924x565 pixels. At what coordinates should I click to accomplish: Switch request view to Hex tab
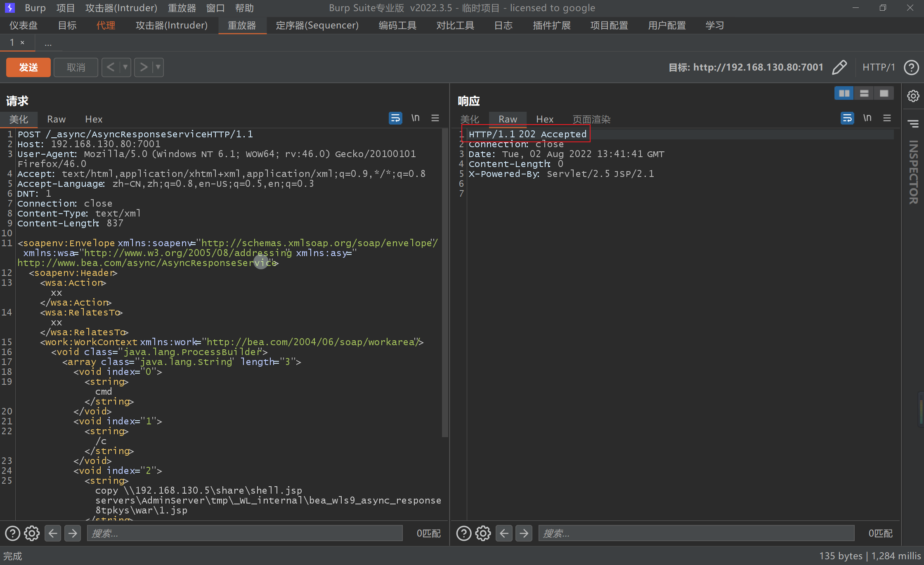pyautogui.click(x=94, y=119)
